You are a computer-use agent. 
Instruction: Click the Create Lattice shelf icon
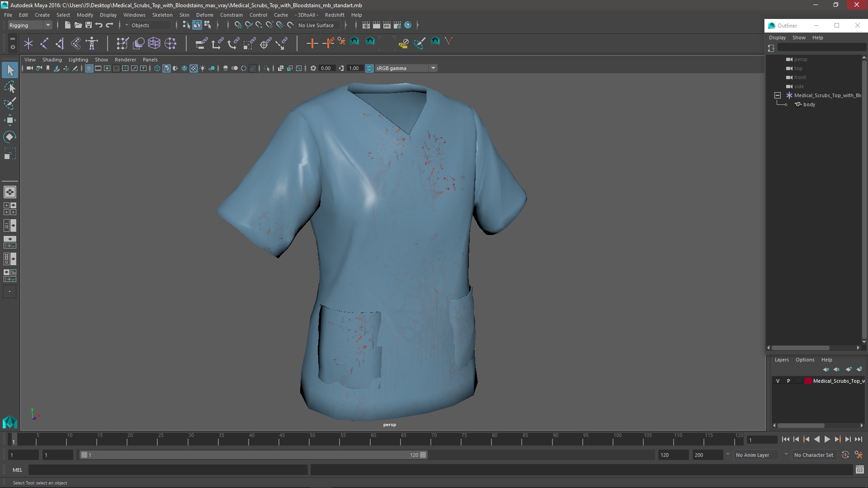[x=154, y=43]
